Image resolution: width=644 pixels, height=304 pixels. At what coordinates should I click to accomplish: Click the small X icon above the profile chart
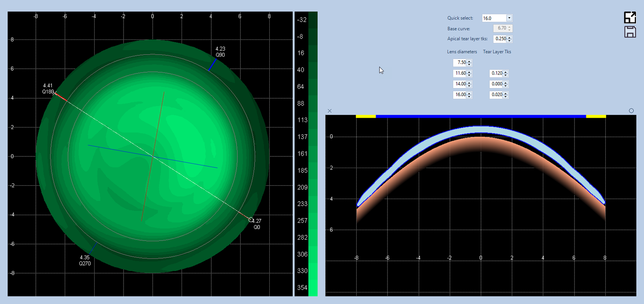click(x=330, y=111)
